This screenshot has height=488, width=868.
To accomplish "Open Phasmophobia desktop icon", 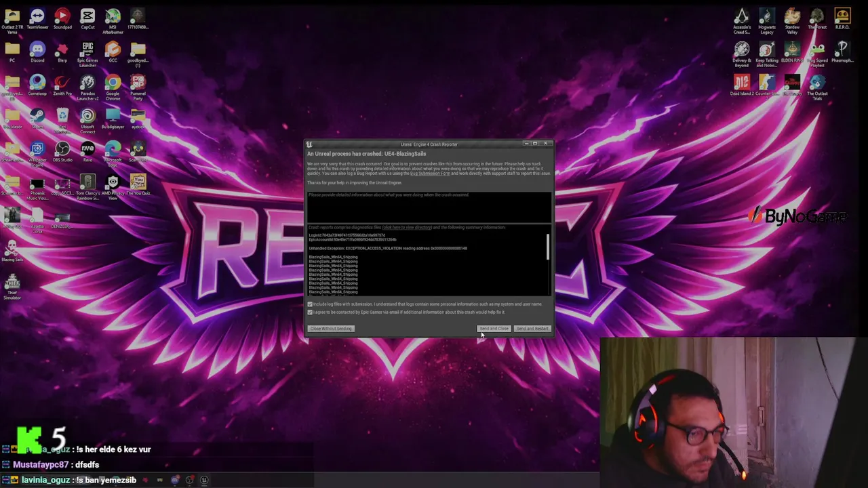I will point(842,52).
